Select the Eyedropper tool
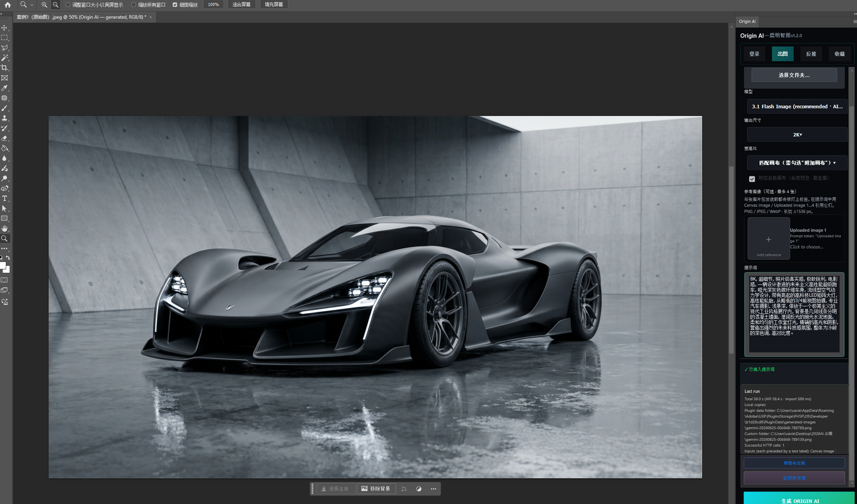This screenshot has width=857, height=504. (x=4, y=88)
